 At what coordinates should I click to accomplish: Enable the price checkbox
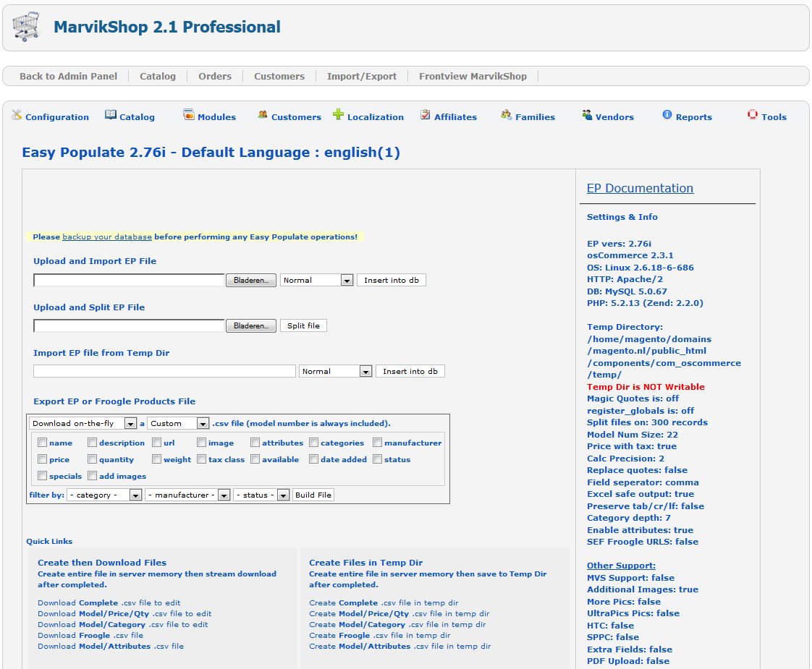(43, 459)
